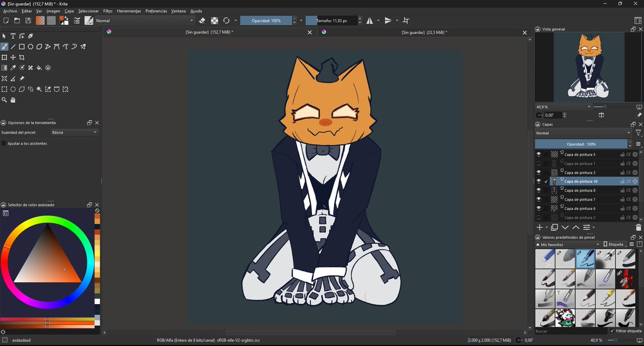Open the wrap-around mode icon
The height and width of the screenshot is (346, 644).
tap(406, 20)
